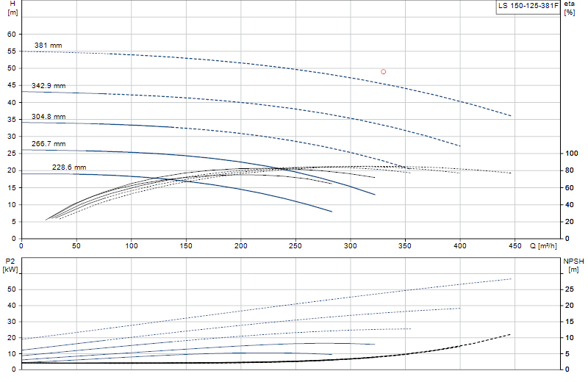Viewport: 588px width, 382px height.
Task: Click the 'LS 150-125-381F' pump model label
Action: 528,6
